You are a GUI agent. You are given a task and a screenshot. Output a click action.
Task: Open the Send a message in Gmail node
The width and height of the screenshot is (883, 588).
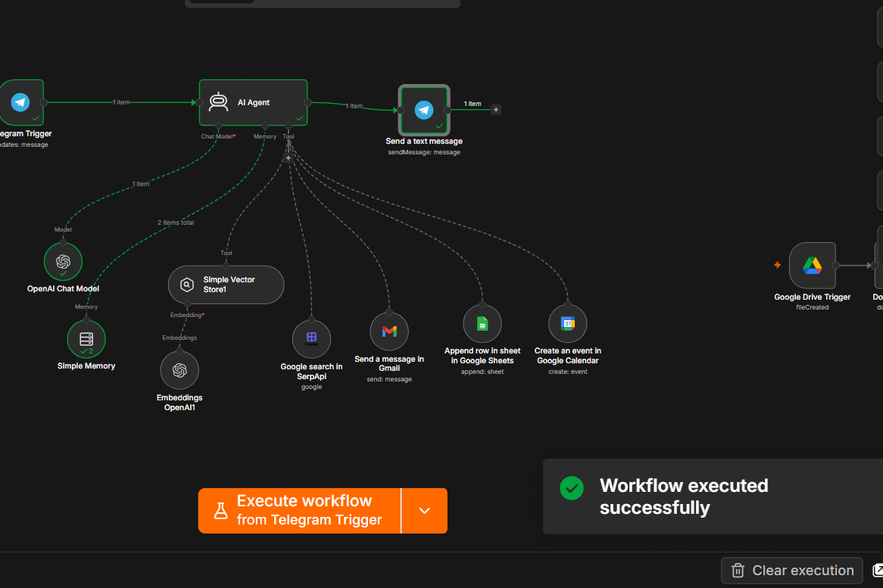coord(389,331)
